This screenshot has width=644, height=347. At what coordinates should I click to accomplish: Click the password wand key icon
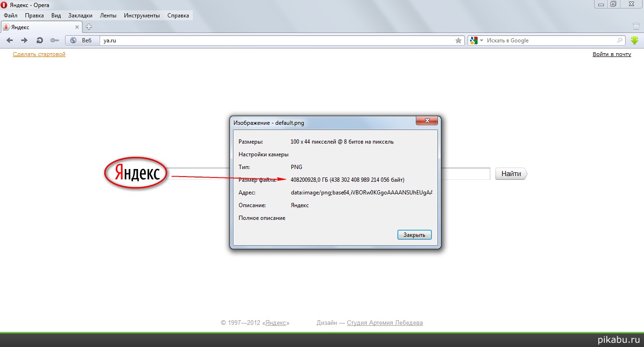tap(55, 40)
